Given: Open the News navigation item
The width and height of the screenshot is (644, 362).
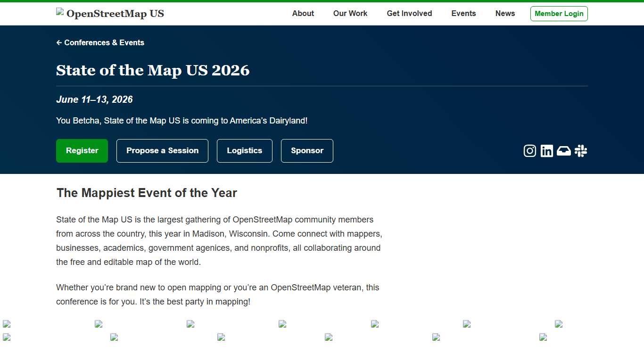Looking at the screenshot, I should tap(505, 13).
